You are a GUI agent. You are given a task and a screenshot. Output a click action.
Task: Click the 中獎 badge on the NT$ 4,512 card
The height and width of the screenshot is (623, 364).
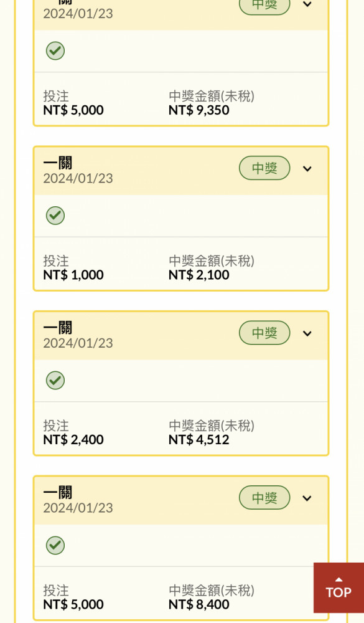[264, 333]
